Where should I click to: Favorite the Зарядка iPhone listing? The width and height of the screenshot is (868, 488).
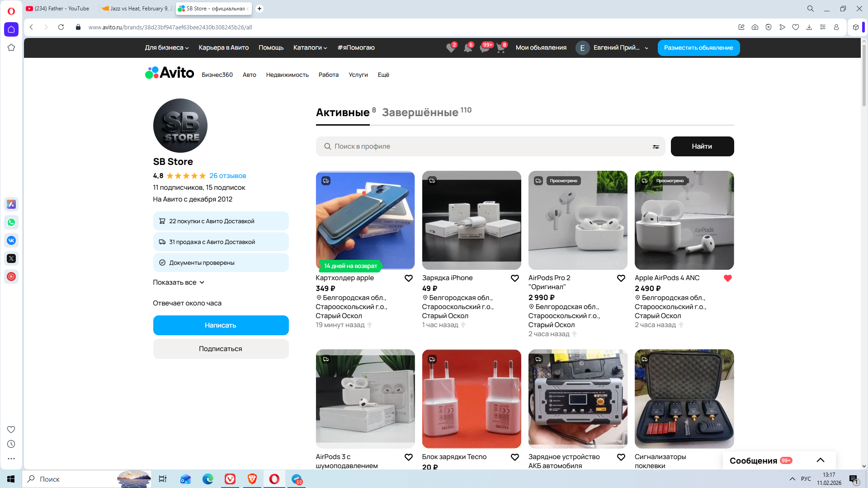[x=514, y=278]
